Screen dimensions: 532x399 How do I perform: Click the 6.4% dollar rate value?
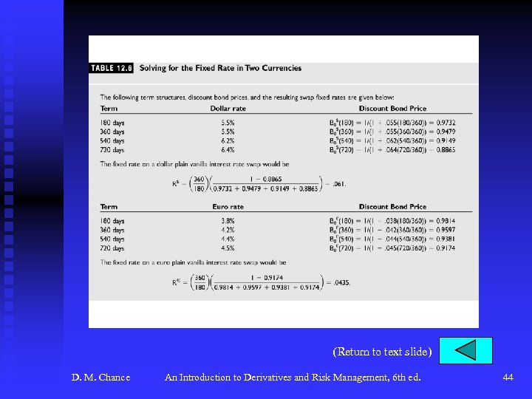point(228,150)
